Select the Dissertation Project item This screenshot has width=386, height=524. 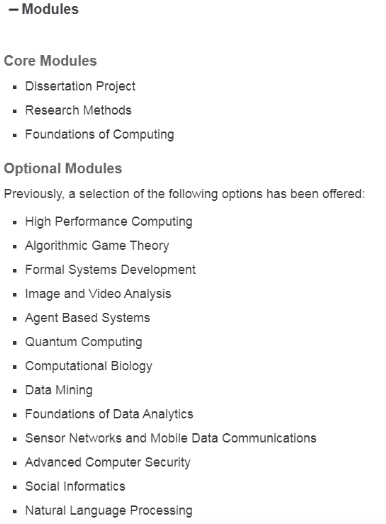tap(80, 86)
